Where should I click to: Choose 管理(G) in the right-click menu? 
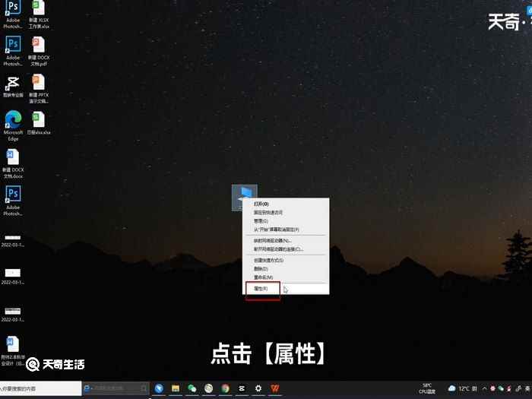(261, 221)
